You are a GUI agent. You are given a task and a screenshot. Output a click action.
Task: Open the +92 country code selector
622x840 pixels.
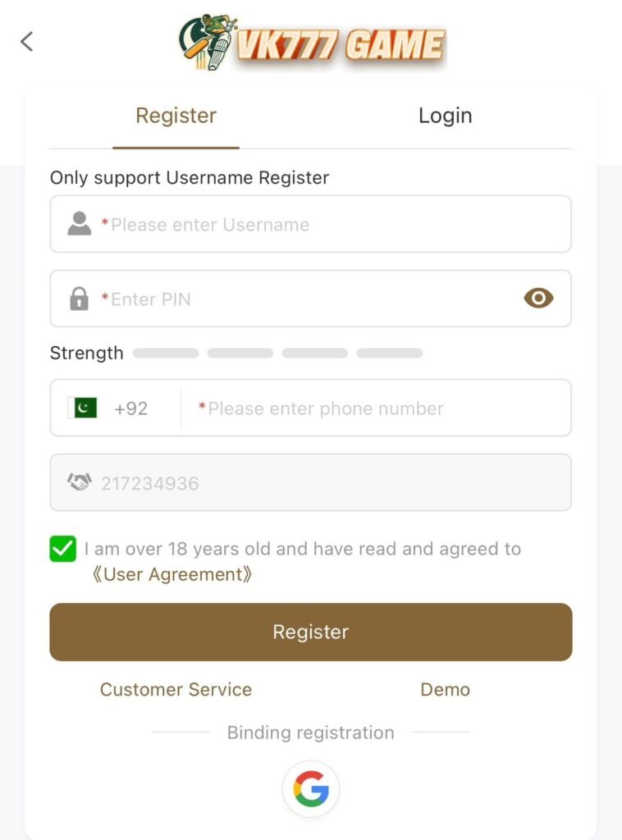click(130, 409)
